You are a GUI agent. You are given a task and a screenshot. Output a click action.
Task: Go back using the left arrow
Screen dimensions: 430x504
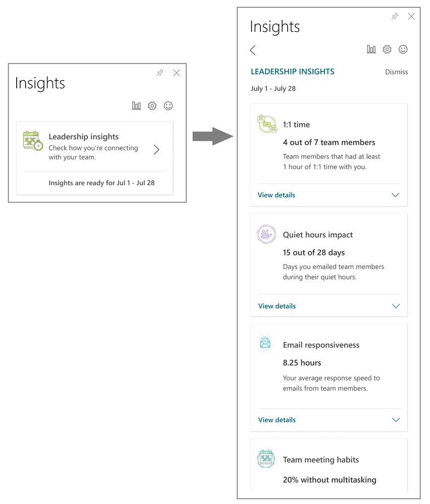tap(253, 50)
